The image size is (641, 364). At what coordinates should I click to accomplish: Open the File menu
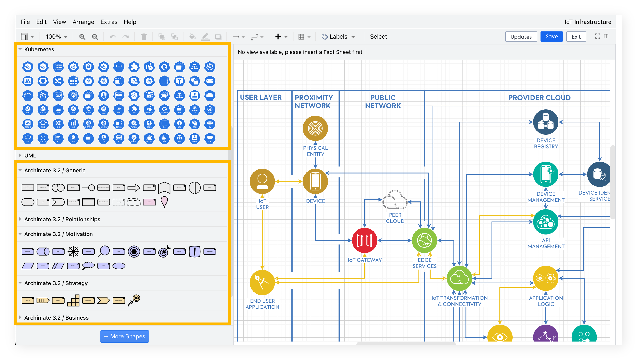[x=25, y=22]
